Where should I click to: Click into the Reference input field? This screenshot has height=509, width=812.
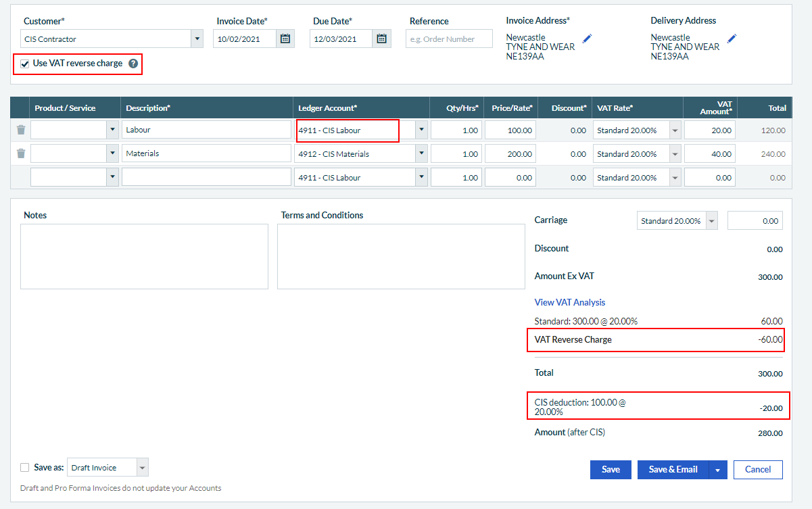tap(449, 39)
